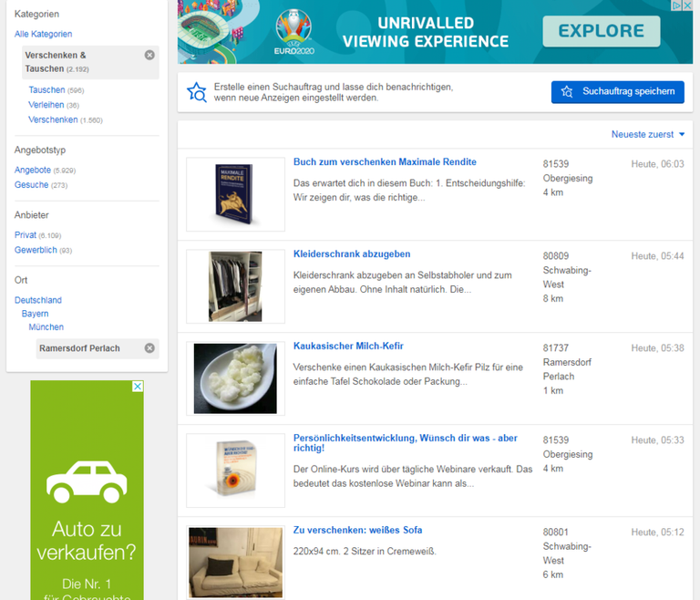
Task: Show only Gesuche listings
Action: coord(31,185)
